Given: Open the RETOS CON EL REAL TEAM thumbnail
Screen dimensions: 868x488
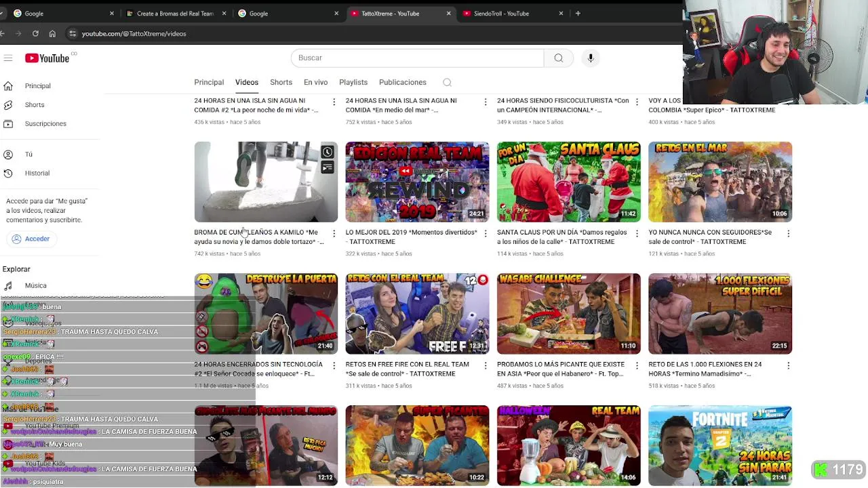Looking at the screenshot, I should pos(417,314).
